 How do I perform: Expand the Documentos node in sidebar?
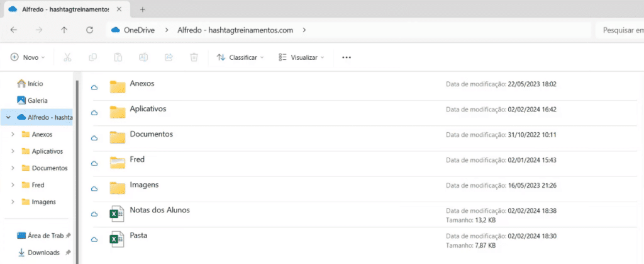point(13,168)
